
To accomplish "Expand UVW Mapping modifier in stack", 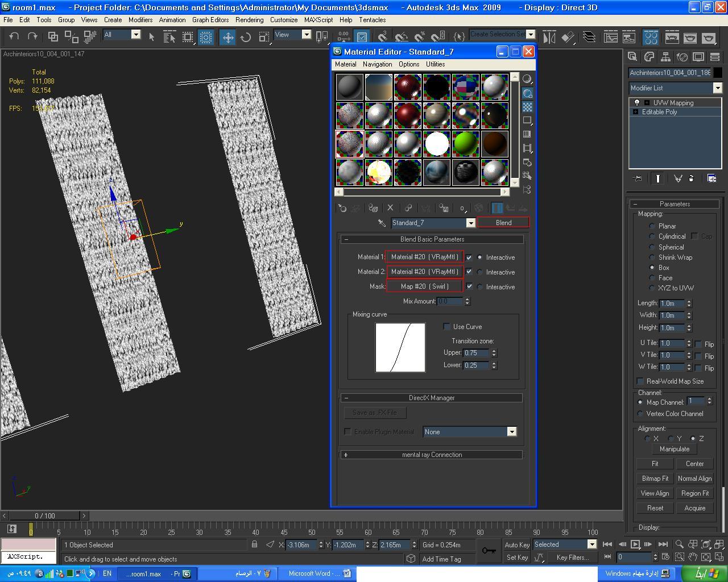I will (647, 103).
